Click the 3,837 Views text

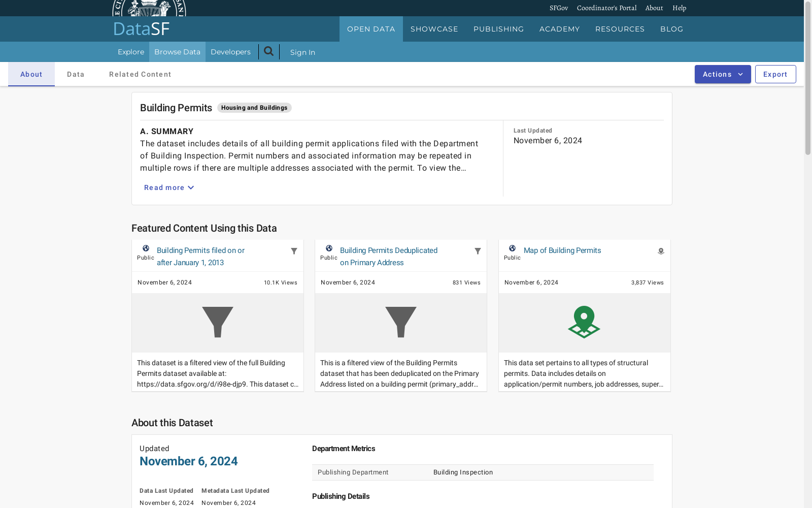648,282
